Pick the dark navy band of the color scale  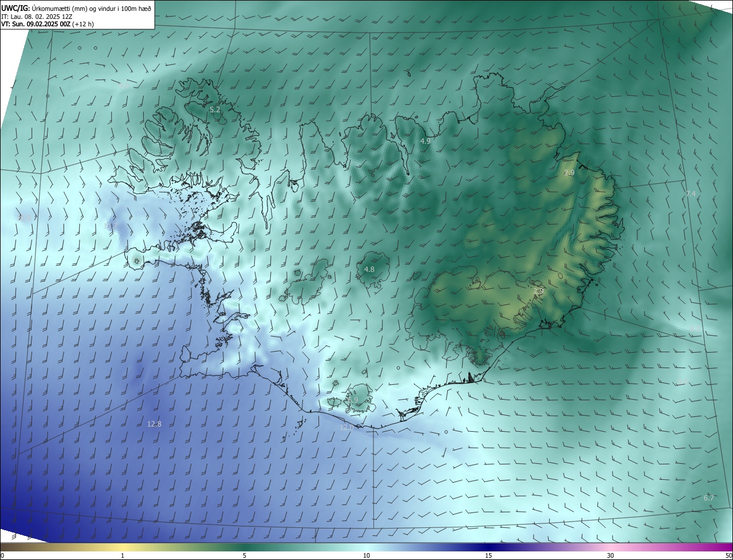pos(488,547)
